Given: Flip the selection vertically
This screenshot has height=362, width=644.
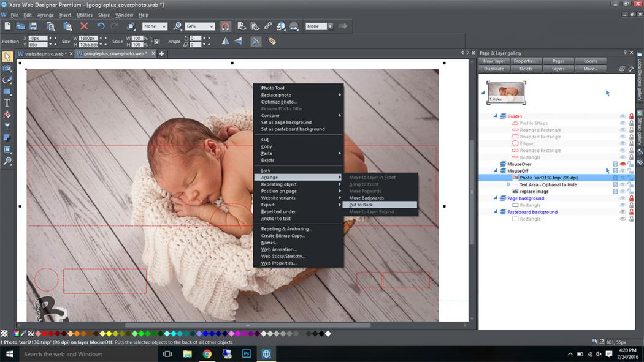Looking at the screenshot, I should click(x=238, y=41).
